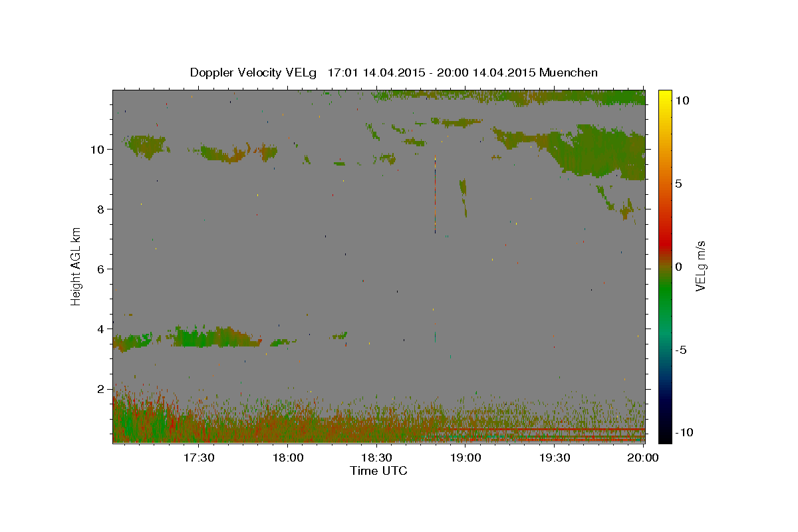This screenshot has height=532, width=798.
Task: Click the colorbar label '10' at the top
Action: pos(682,100)
